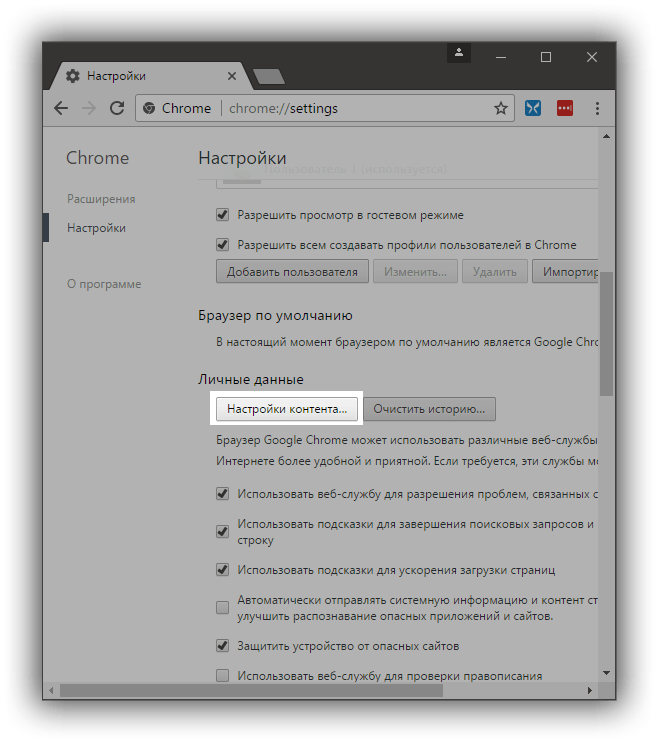
Task: Open the red password manager extension icon
Action: point(565,108)
